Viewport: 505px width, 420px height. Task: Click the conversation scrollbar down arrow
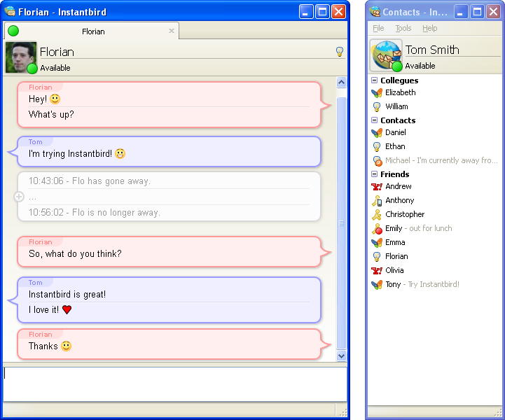click(x=341, y=356)
